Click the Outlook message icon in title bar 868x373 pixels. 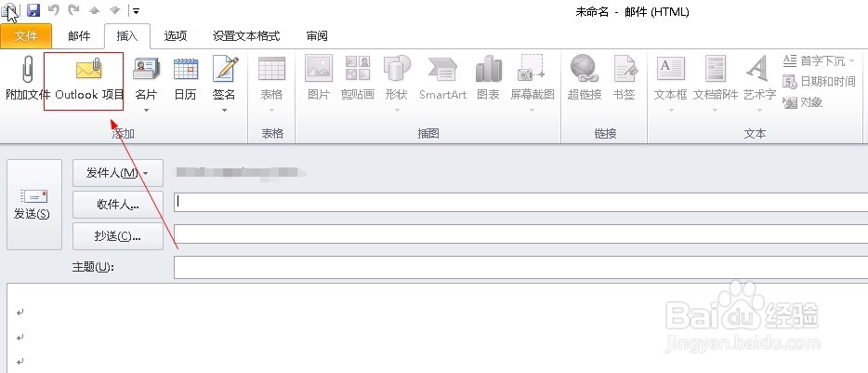point(7,10)
